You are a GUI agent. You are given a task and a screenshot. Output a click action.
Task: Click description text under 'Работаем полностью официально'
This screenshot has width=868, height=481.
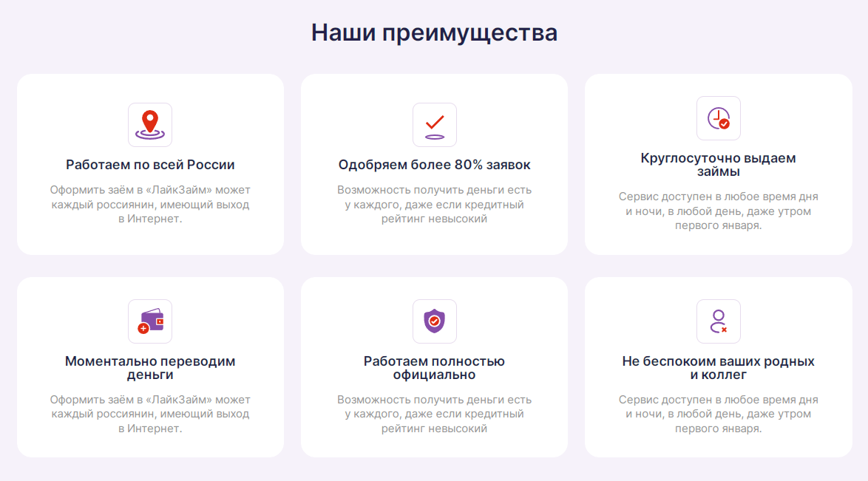coord(434,415)
